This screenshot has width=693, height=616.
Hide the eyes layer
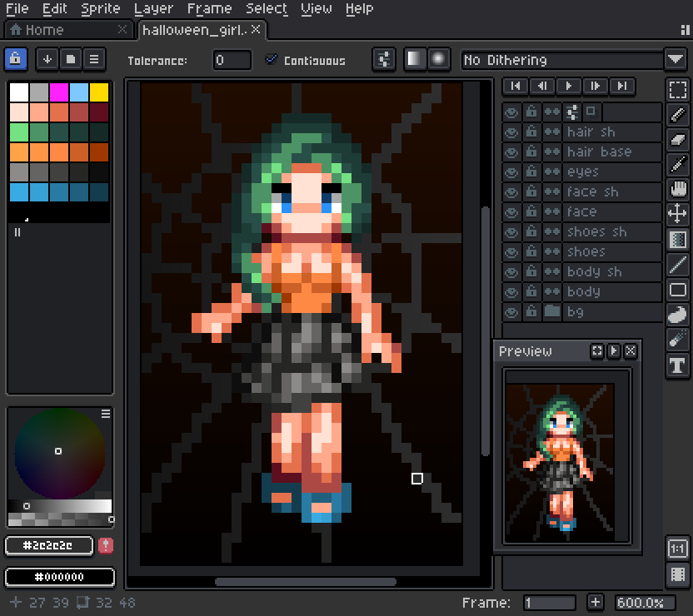[511, 171]
